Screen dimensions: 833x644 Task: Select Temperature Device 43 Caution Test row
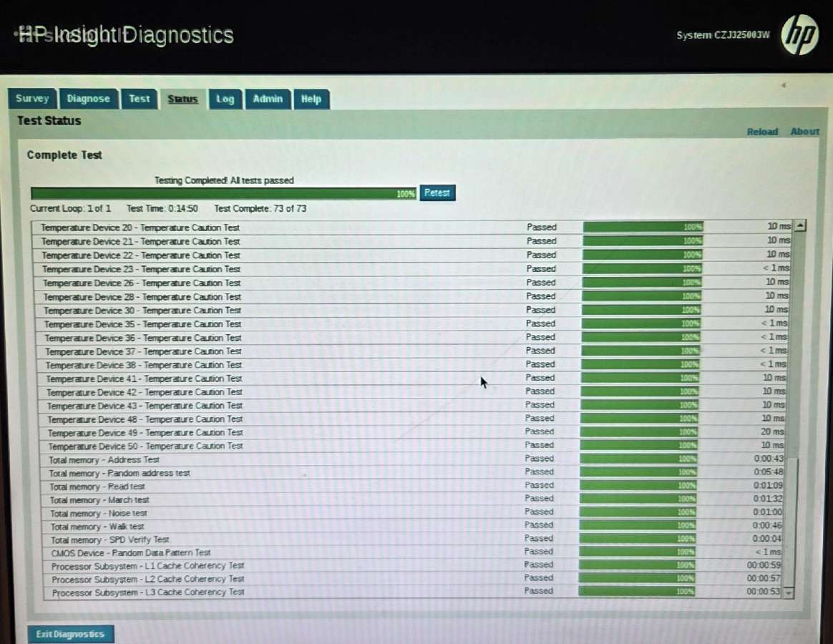pyautogui.click(x=412, y=406)
